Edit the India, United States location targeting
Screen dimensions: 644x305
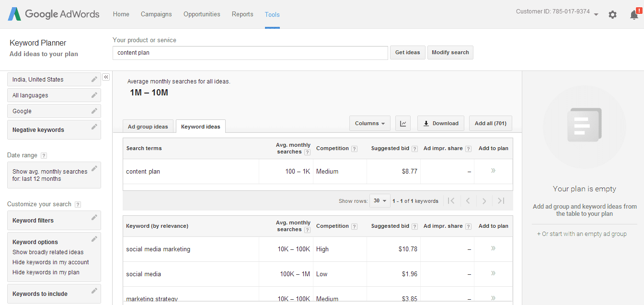tap(94, 79)
